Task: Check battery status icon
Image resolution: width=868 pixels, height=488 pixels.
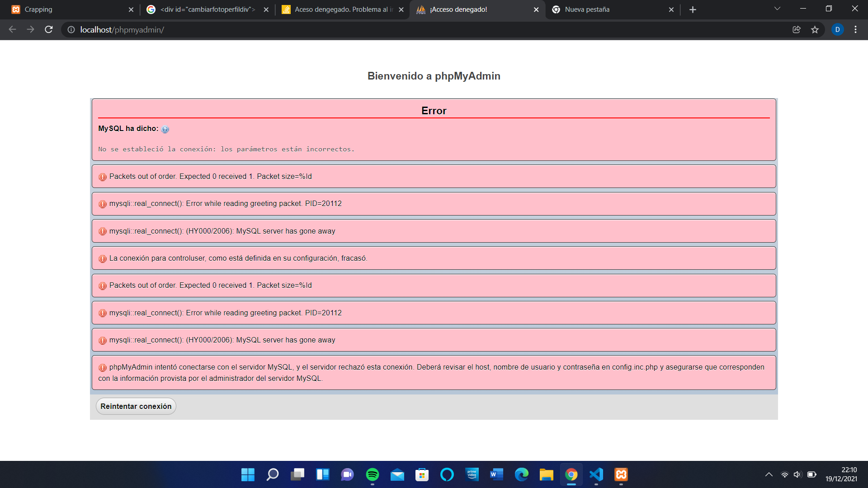Action: pyautogui.click(x=812, y=474)
